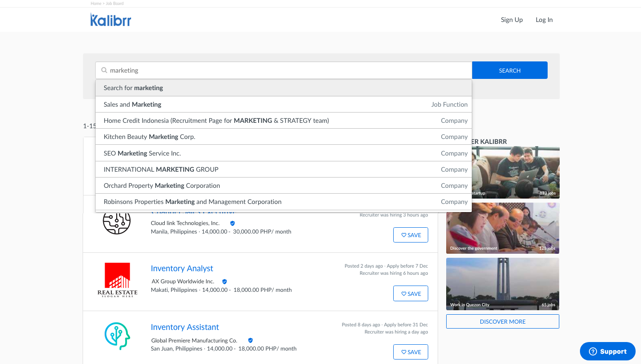The image size is (641, 364).
Task: Save the Cloud link Technologies job
Action: click(410, 235)
